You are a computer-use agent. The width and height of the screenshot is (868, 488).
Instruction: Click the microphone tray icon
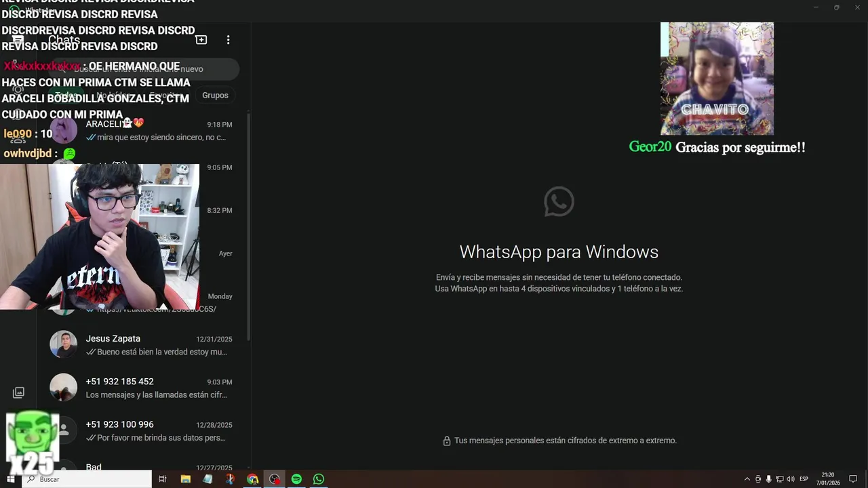point(769,479)
